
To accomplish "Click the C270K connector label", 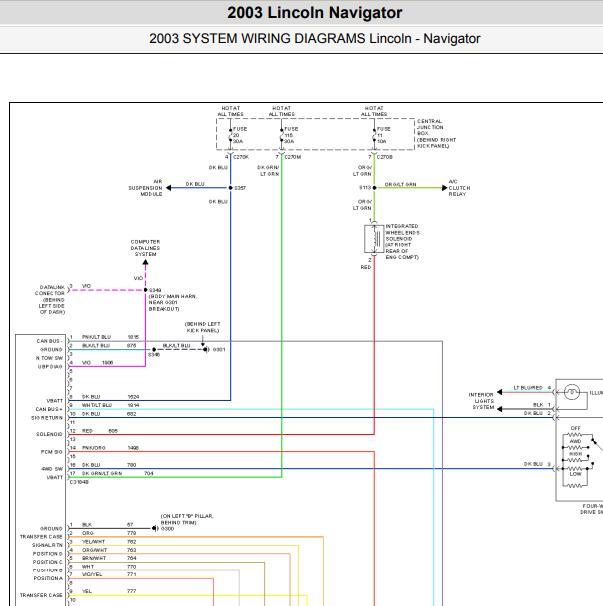I will (x=241, y=157).
